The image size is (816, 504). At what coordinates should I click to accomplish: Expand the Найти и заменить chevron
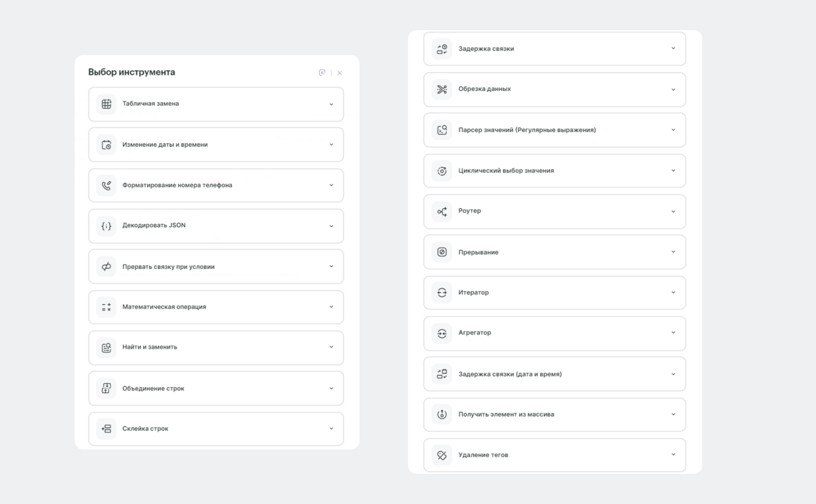[331, 347]
